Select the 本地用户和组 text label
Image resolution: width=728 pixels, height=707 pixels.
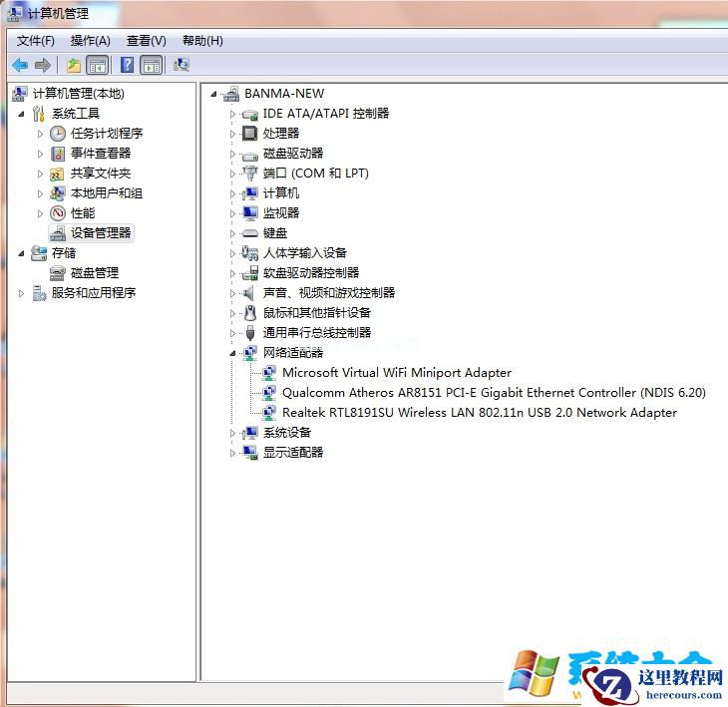pyautogui.click(x=107, y=193)
